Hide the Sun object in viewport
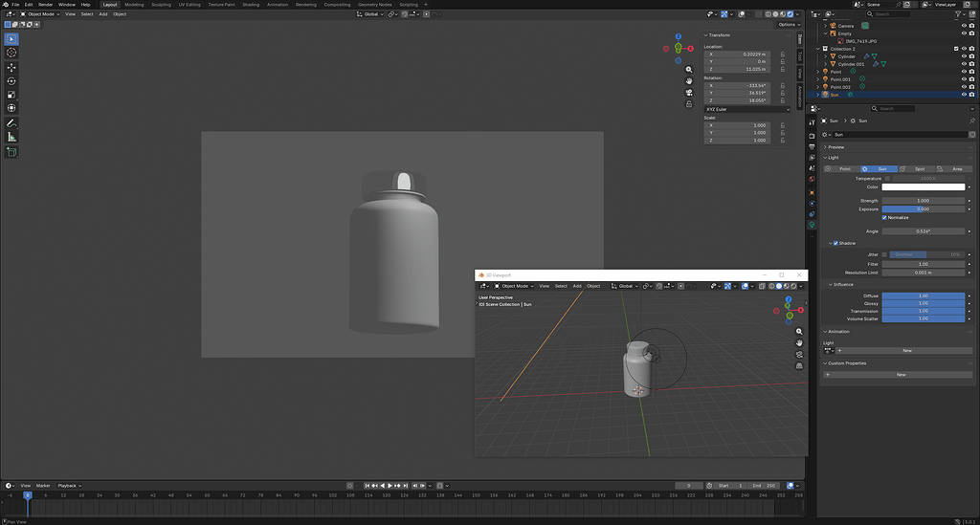Screen dimensions: 980x525 pos(964,95)
